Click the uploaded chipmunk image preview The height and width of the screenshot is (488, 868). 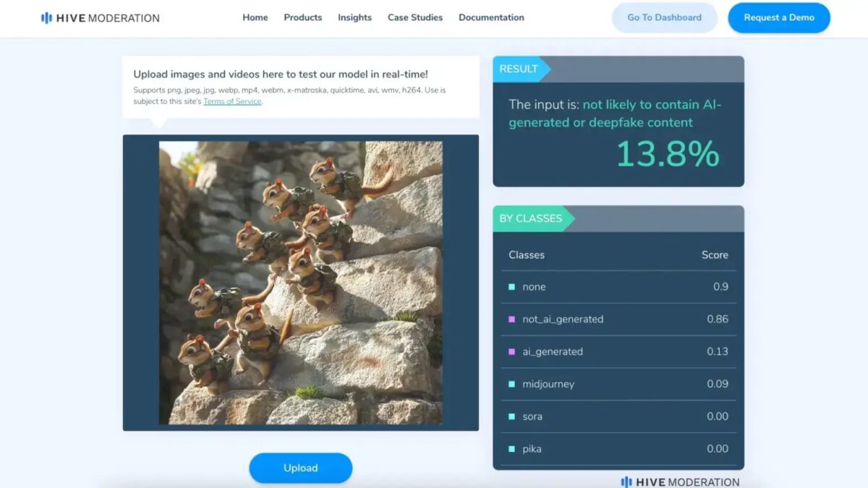(300, 282)
